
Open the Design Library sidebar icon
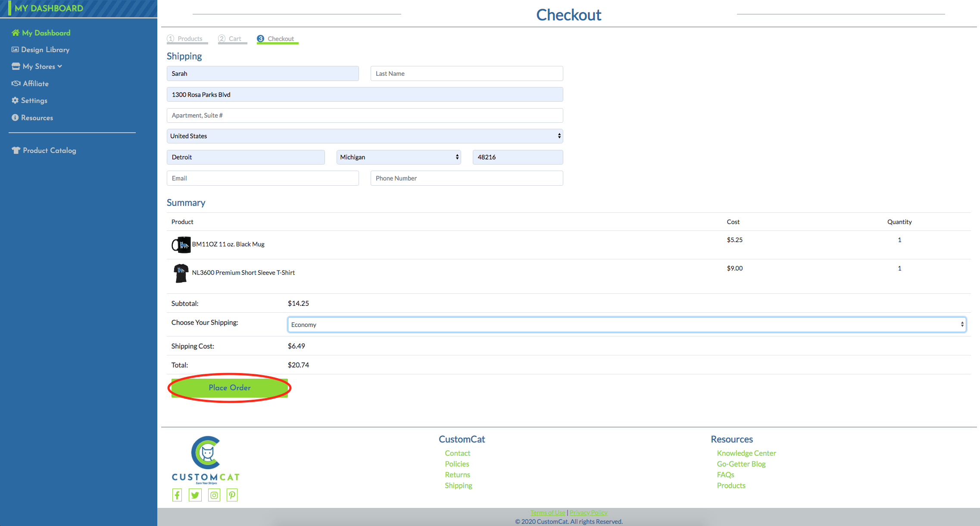tap(16, 49)
